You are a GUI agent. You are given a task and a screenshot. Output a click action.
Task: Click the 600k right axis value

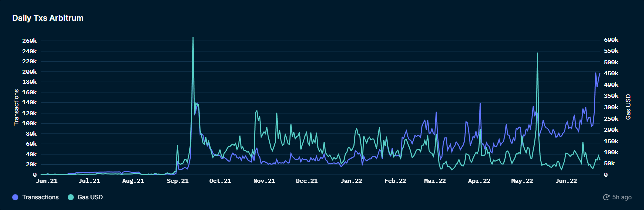611,40
